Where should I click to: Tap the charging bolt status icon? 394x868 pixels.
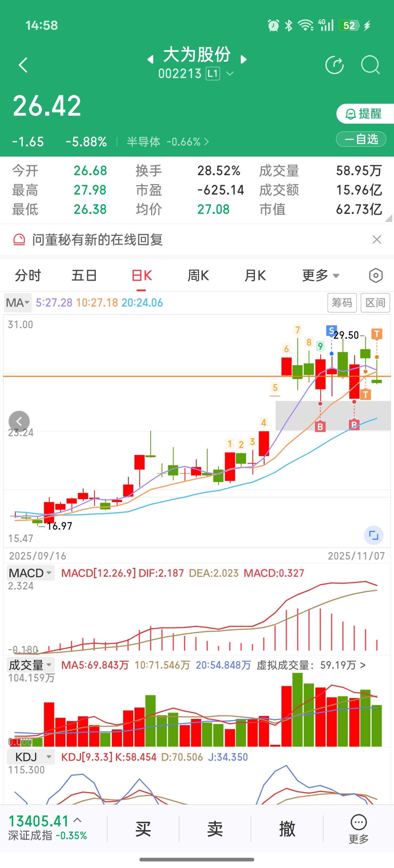[x=367, y=26]
